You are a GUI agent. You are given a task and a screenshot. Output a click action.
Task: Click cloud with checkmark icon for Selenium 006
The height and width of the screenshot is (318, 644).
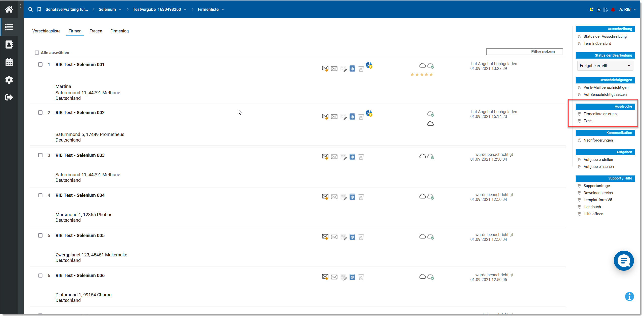(x=431, y=277)
